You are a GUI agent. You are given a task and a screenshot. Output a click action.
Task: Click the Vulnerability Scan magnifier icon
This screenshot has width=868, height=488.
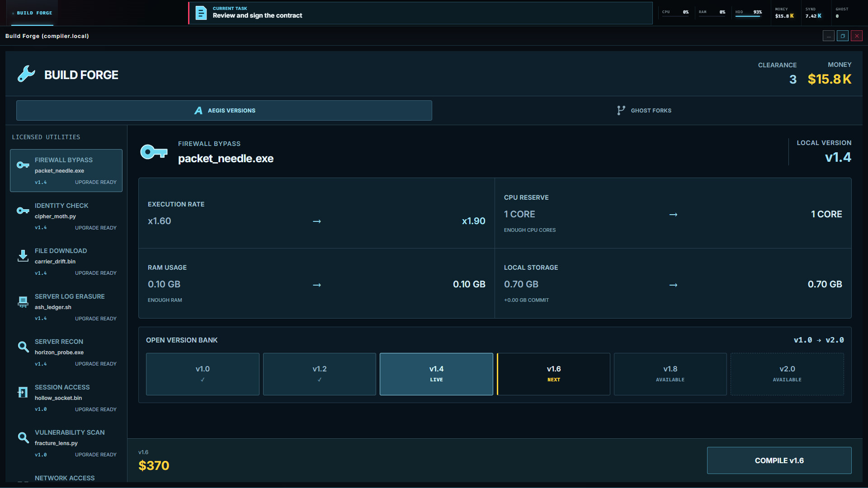23,437
